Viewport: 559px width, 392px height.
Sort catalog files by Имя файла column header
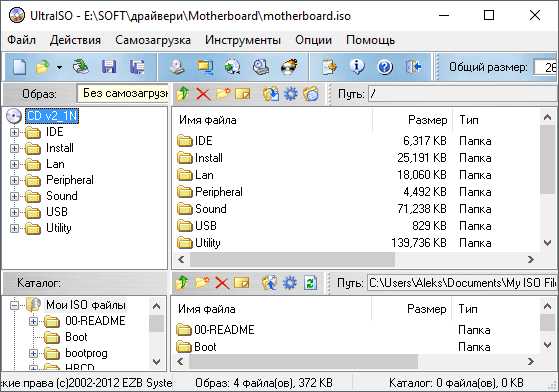point(272,309)
